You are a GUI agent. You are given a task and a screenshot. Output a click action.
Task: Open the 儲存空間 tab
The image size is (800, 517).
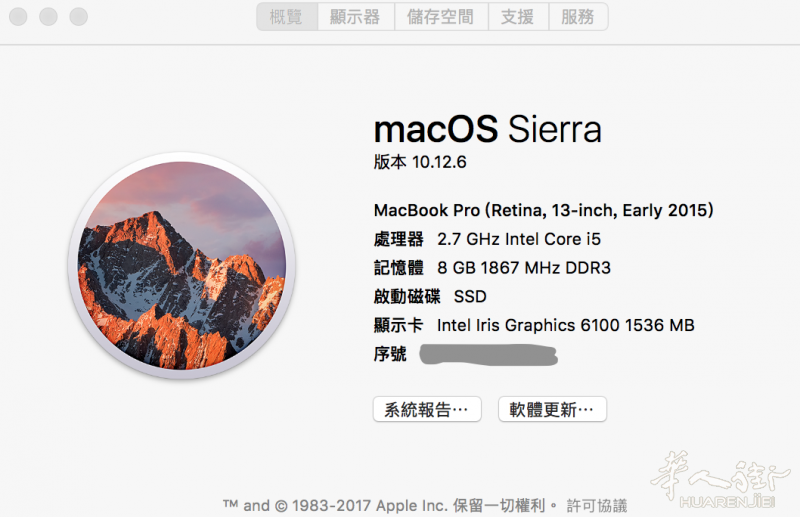point(441,17)
